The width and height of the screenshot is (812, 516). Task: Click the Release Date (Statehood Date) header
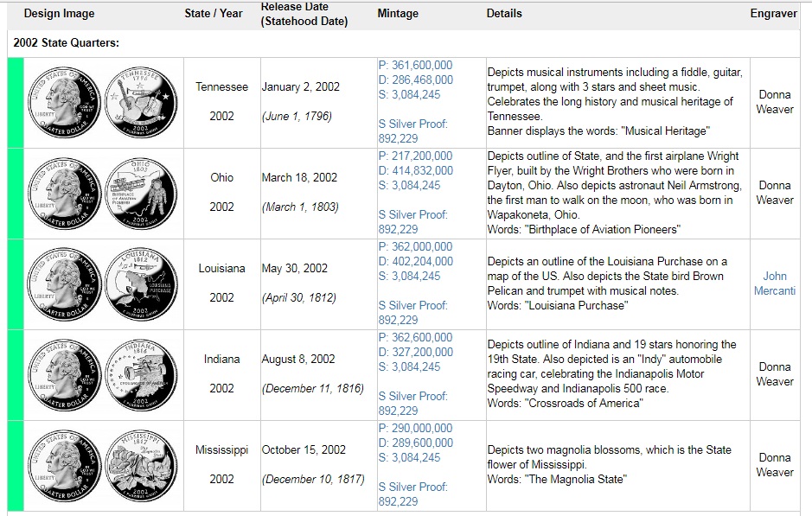point(304,15)
